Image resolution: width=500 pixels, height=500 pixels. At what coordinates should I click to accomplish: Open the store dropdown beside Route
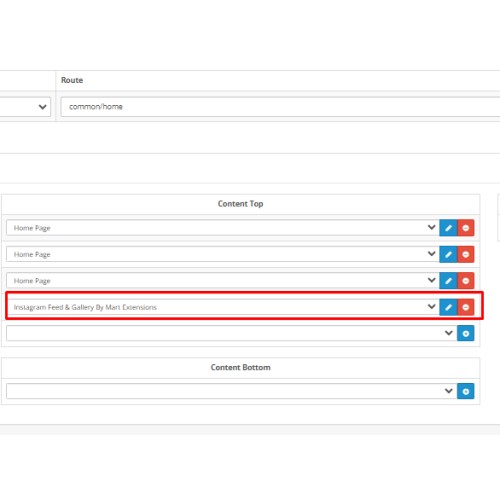[25, 107]
